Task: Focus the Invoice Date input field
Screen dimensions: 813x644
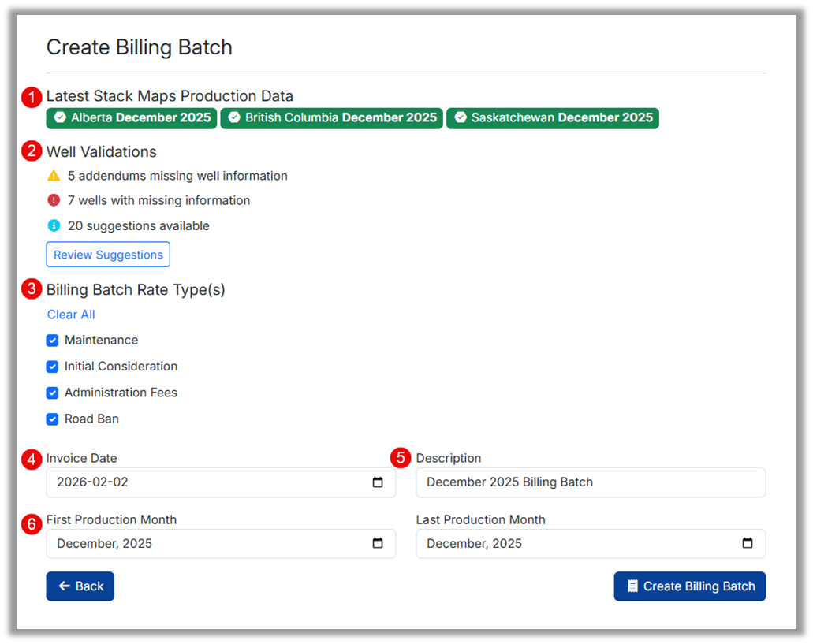Action: tap(205, 482)
